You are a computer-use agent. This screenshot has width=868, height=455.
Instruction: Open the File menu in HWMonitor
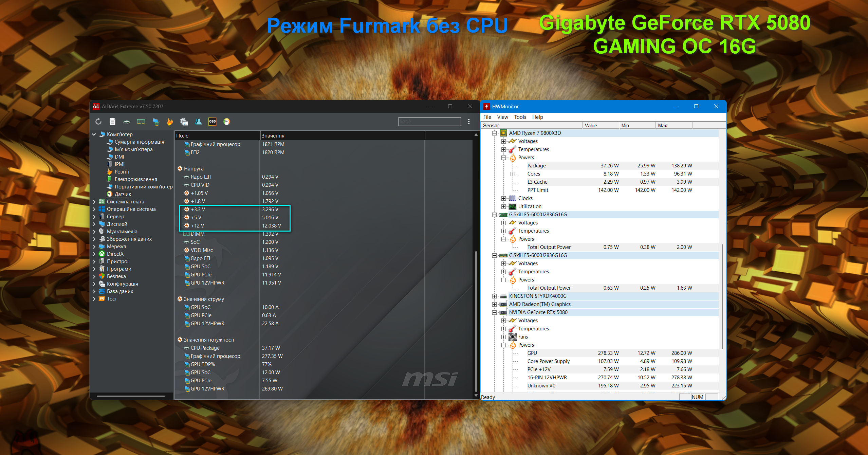click(x=487, y=117)
